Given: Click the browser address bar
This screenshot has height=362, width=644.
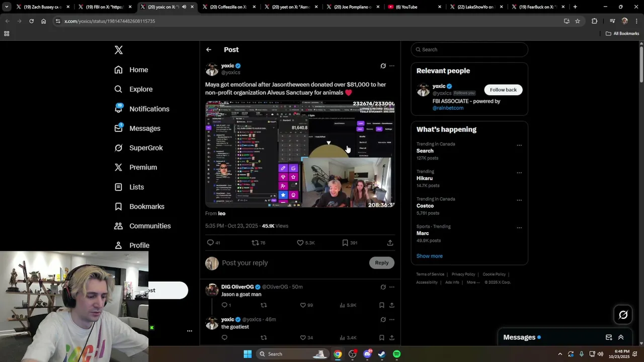Looking at the screenshot, I should pyautogui.click(x=307, y=21).
